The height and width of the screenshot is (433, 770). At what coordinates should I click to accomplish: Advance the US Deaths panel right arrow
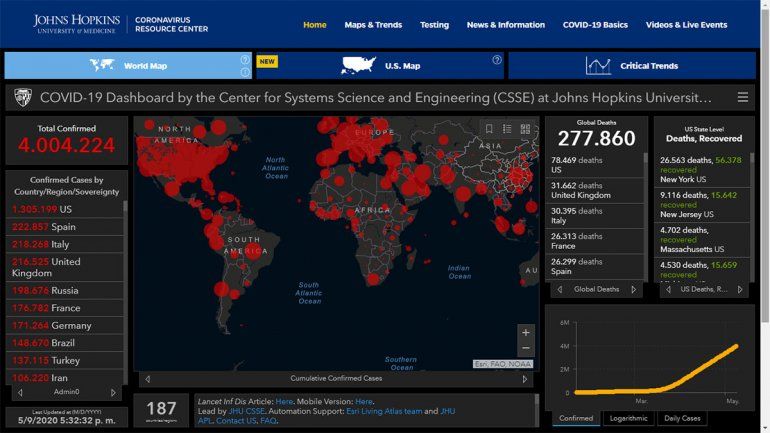pyautogui.click(x=740, y=289)
